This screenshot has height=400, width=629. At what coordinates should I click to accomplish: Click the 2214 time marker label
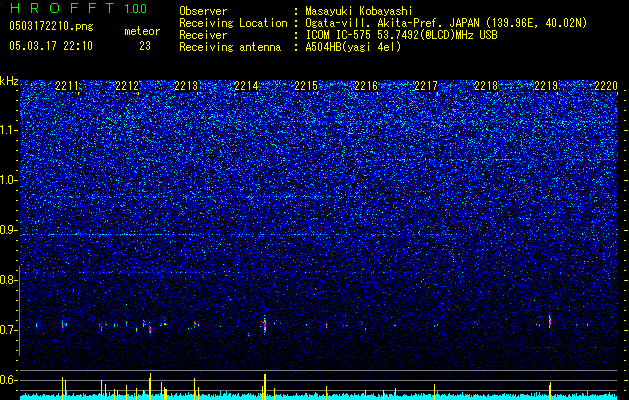point(246,86)
